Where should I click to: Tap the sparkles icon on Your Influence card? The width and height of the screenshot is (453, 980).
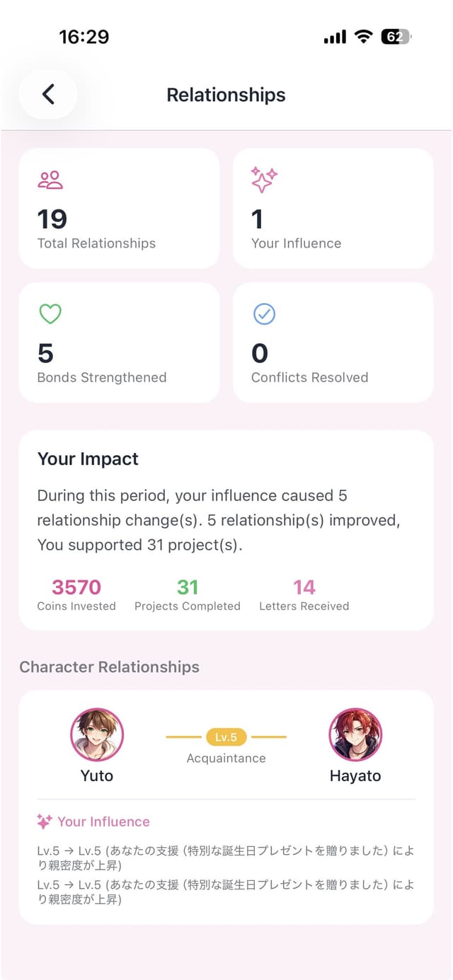[263, 179]
